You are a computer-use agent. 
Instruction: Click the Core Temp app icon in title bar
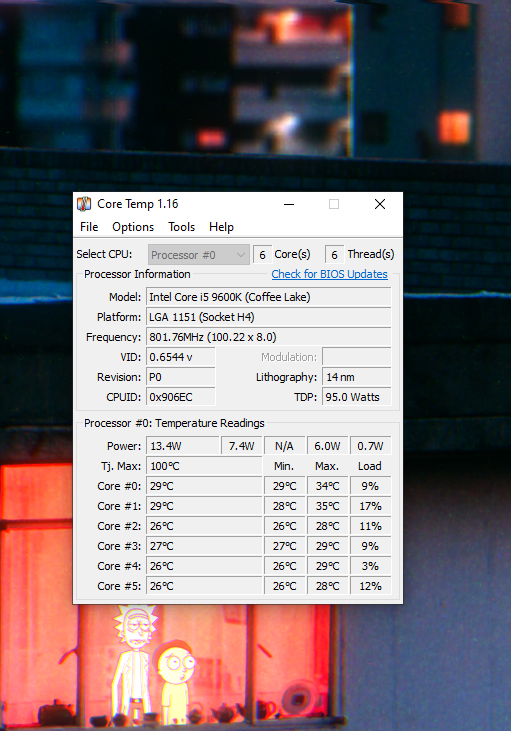[x=84, y=204]
